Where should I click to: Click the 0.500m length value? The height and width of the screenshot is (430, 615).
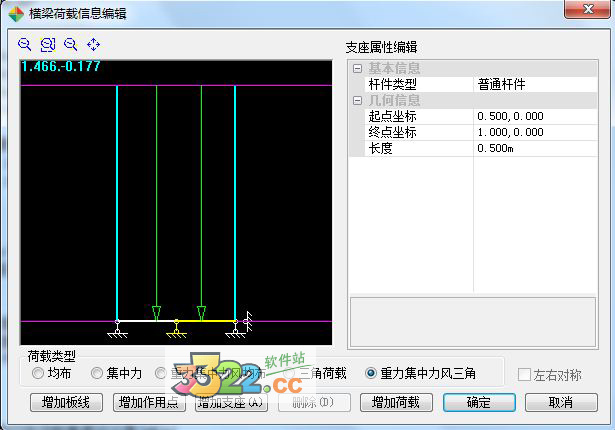495,149
